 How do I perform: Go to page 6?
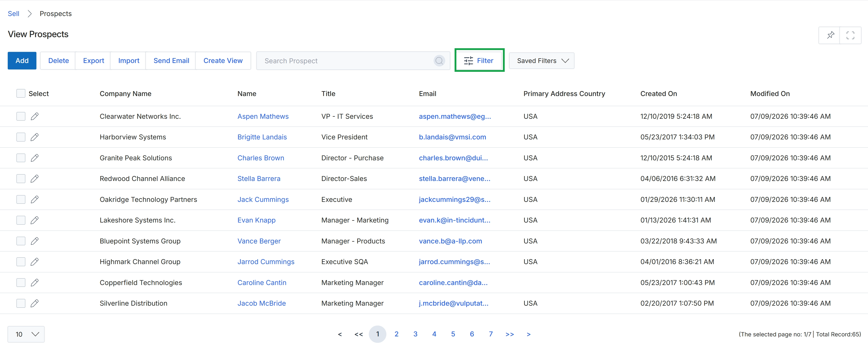[x=472, y=334]
